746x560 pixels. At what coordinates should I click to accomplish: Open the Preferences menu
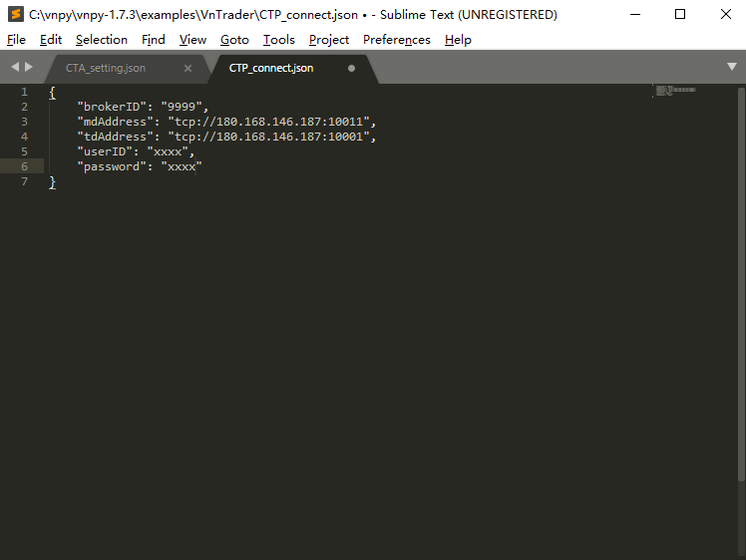(x=397, y=40)
